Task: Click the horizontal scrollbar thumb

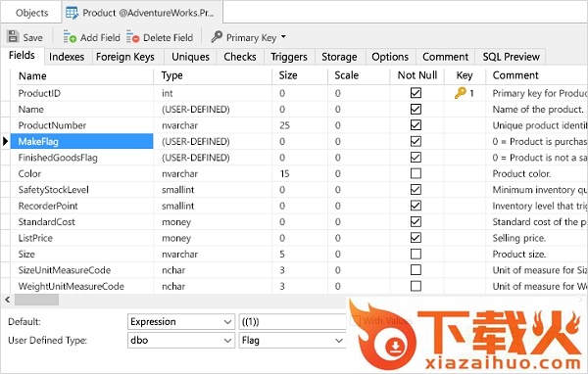Action: coord(36,300)
